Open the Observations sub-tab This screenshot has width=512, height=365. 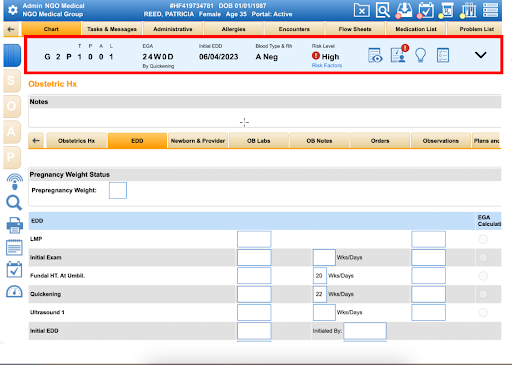tap(441, 141)
